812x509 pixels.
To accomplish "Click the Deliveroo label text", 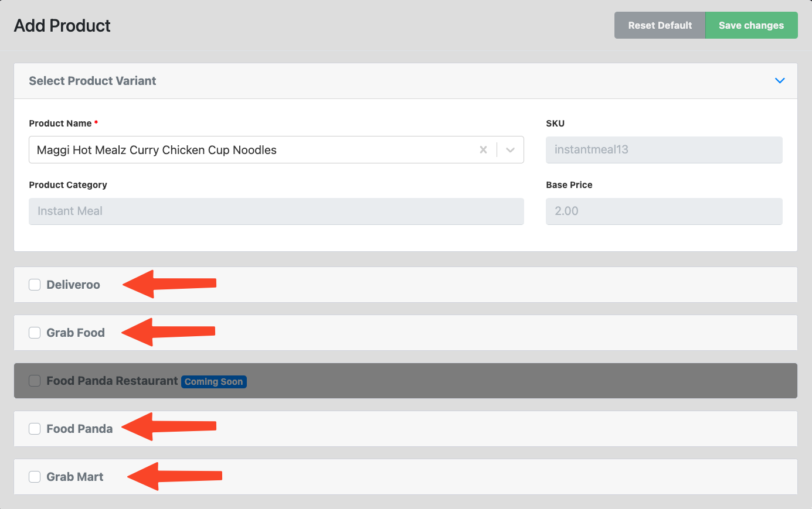I will tap(73, 285).
